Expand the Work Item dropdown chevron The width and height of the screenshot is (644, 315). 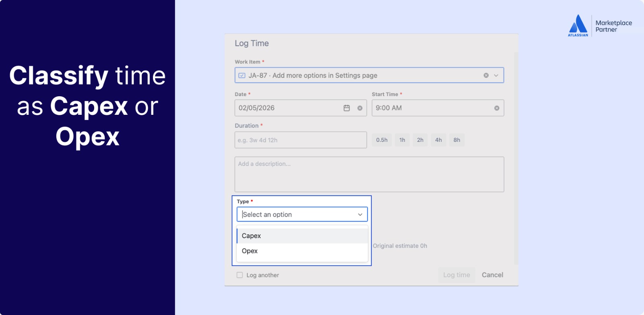pyautogui.click(x=496, y=75)
